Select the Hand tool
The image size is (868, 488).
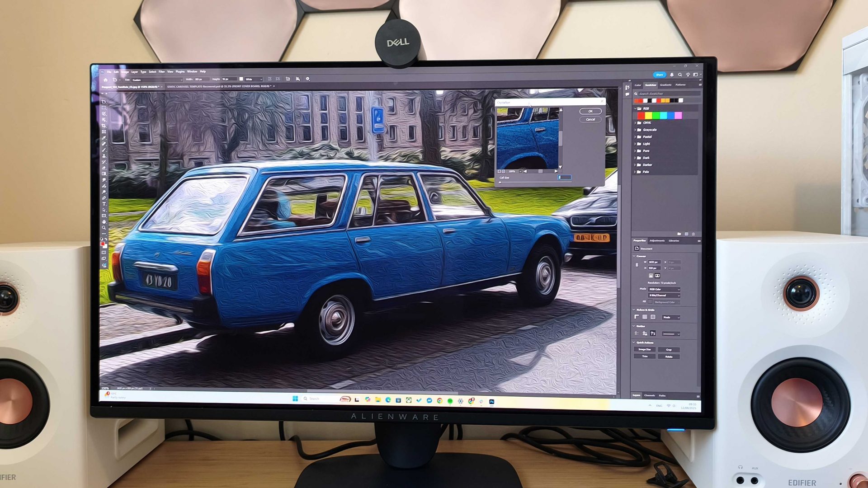pyautogui.click(x=104, y=222)
